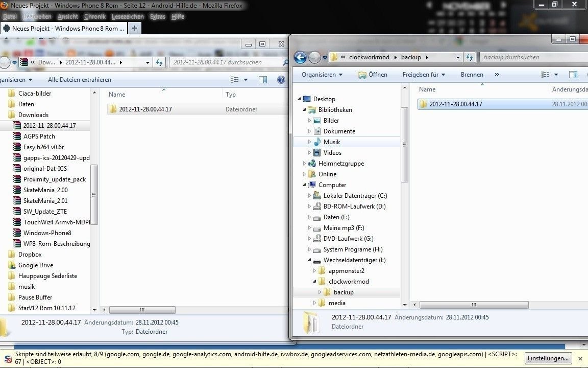Click the backup window horizontal scrollbar

(x=474, y=305)
